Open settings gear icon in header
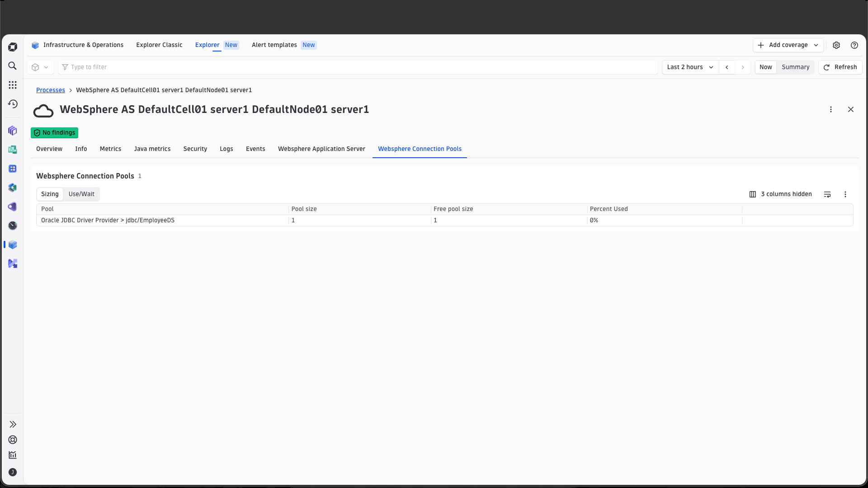Viewport: 868px width, 488px height. pos(836,45)
